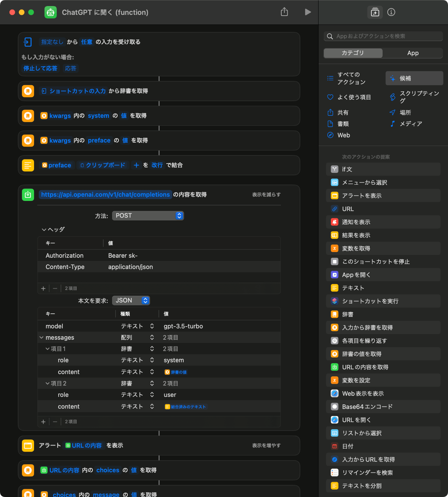Add the if文 action icon
The width and height of the screenshot is (448, 497).
[x=334, y=169]
